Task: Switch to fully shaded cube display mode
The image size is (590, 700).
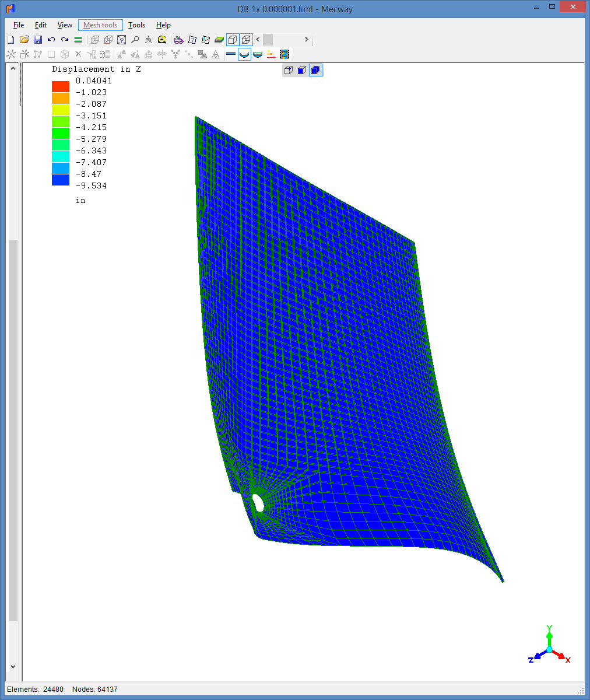Action: tap(315, 70)
